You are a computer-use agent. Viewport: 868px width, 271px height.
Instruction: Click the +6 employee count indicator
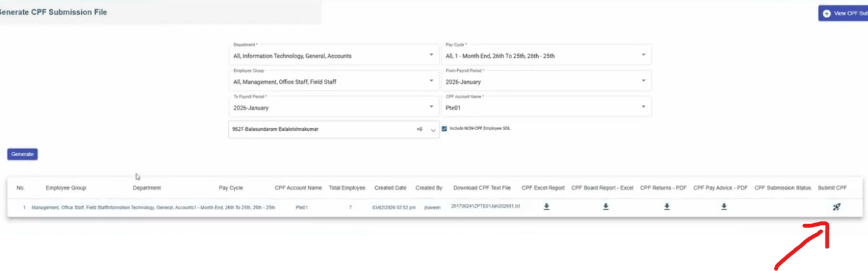point(419,130)
